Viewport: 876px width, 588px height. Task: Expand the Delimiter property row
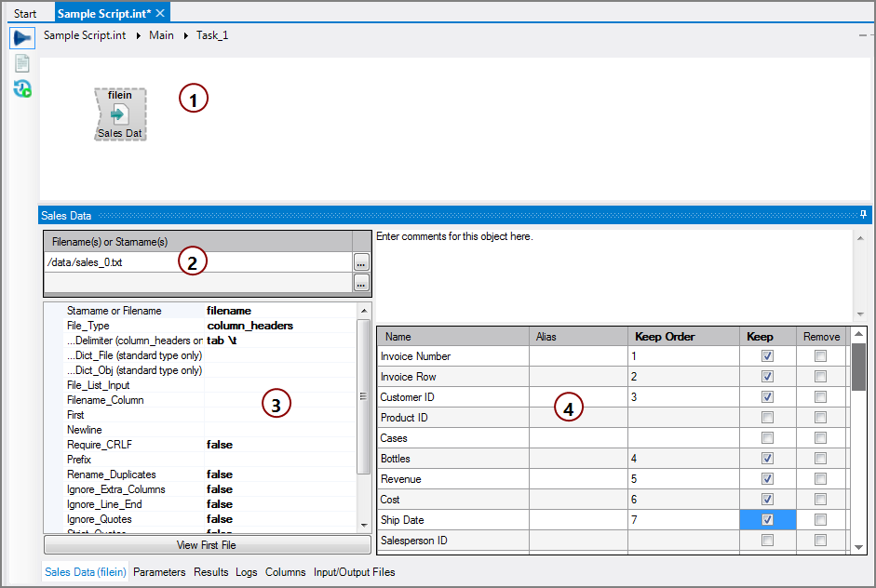coord(130,340)
